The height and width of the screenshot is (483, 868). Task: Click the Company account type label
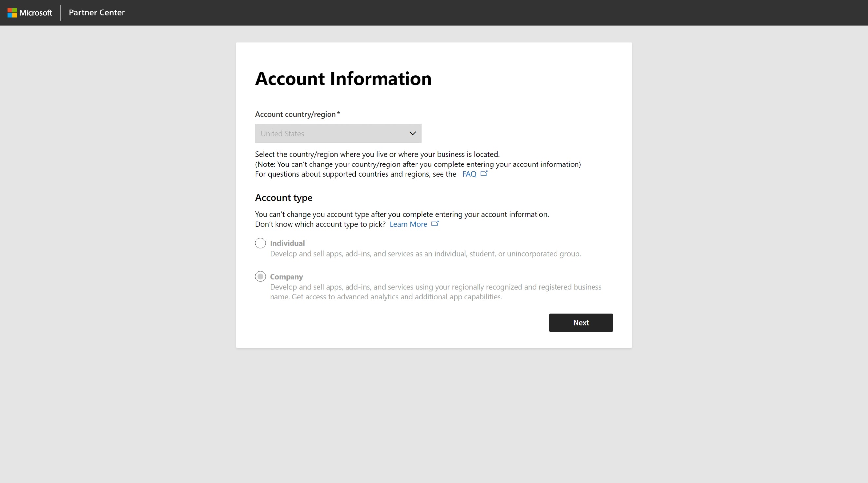point(286,277)
